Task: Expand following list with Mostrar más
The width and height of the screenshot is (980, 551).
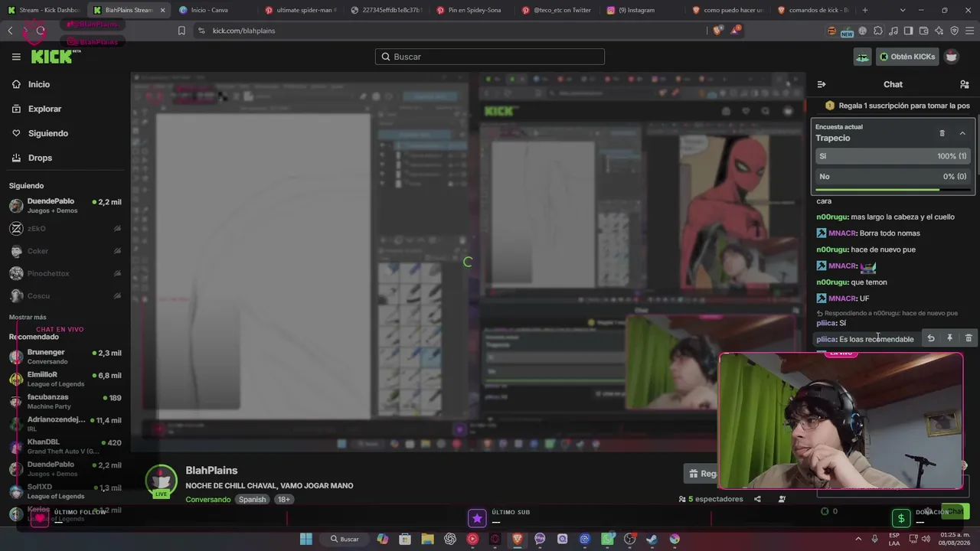Action: click(28, 317)
